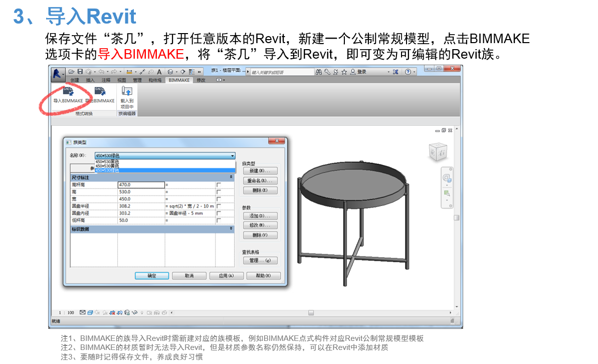Expand the 标识数据 section
This screenshot has height=364, width=598.
[x=231, y=229]
